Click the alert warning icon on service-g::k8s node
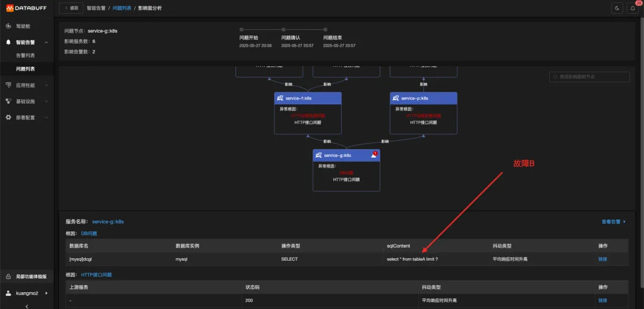The height and width of the screenshot is (309, 644). pyautogui.click(x=374, y=155)
